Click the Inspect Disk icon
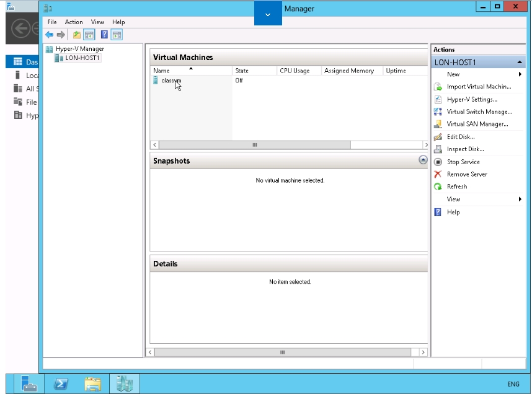Screen dimensions: 532x394 pos(438,149)
